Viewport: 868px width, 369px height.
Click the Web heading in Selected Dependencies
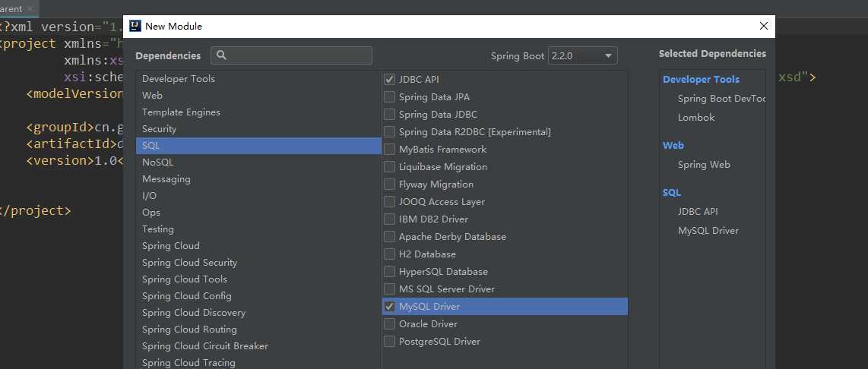click(673, 146)
